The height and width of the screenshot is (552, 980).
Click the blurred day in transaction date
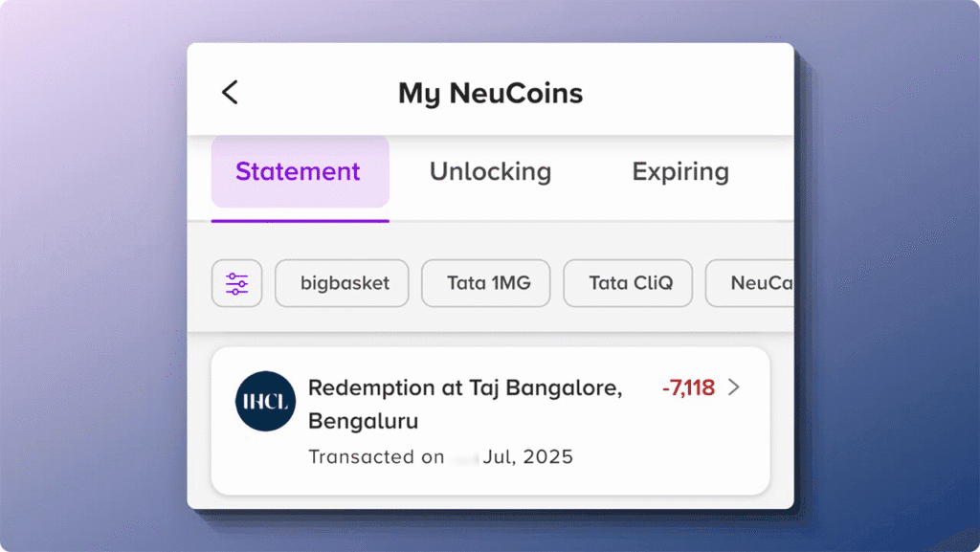click(464, 457)
